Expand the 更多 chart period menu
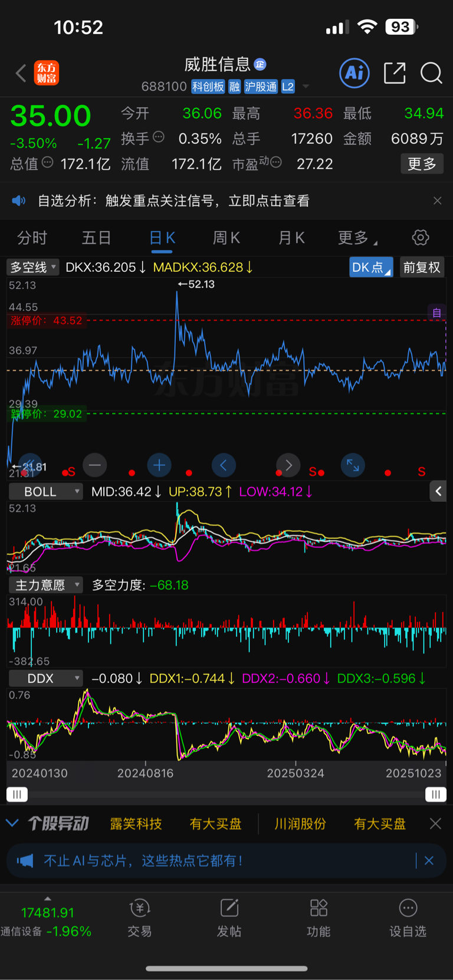 [358, 238]
